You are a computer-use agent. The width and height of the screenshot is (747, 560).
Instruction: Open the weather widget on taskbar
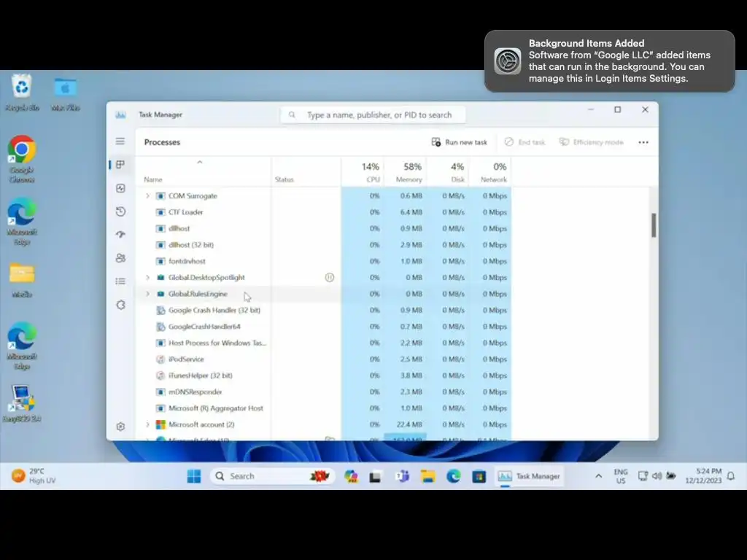33,475
